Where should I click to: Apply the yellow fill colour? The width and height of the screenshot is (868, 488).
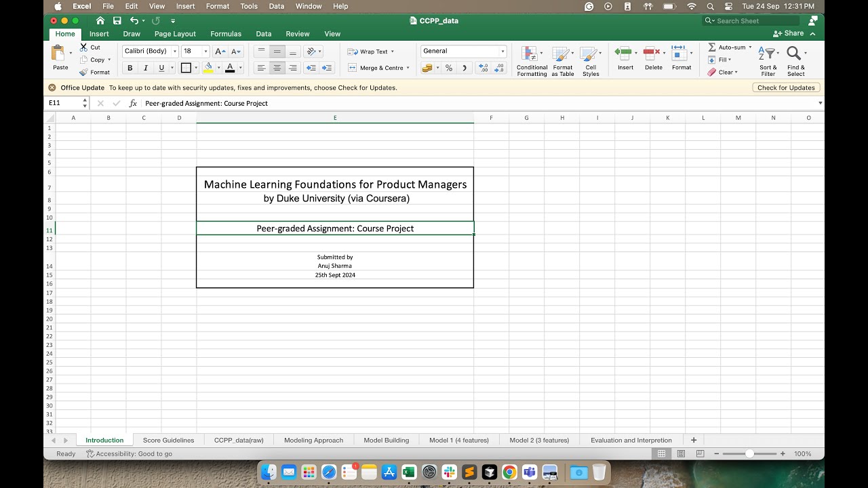208,68
